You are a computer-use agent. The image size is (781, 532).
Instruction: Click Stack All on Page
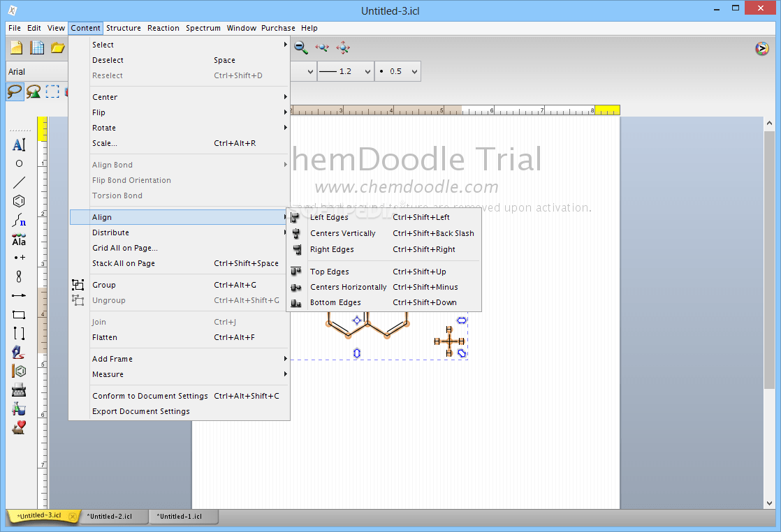[180, 263]
